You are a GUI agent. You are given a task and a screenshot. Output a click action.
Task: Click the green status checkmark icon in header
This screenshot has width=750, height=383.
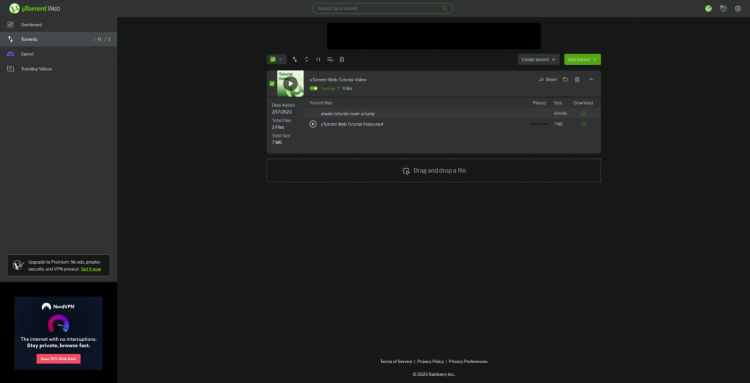[x=708, y=9]
